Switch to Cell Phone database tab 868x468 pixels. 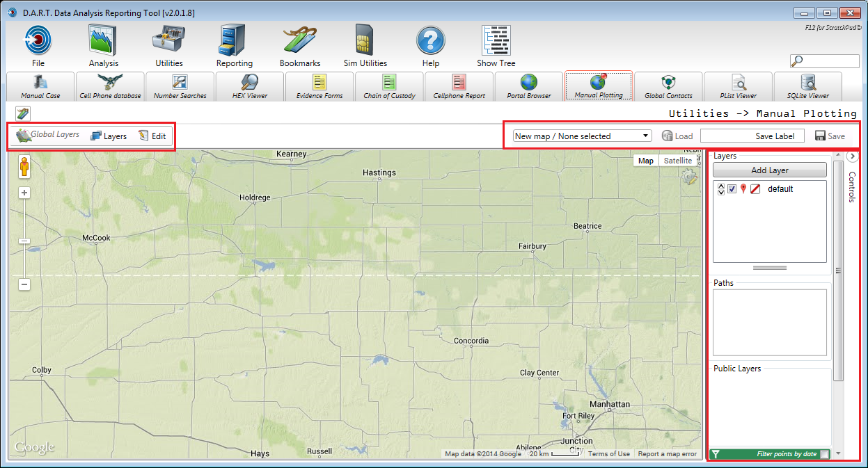click(x=110, y=86)
